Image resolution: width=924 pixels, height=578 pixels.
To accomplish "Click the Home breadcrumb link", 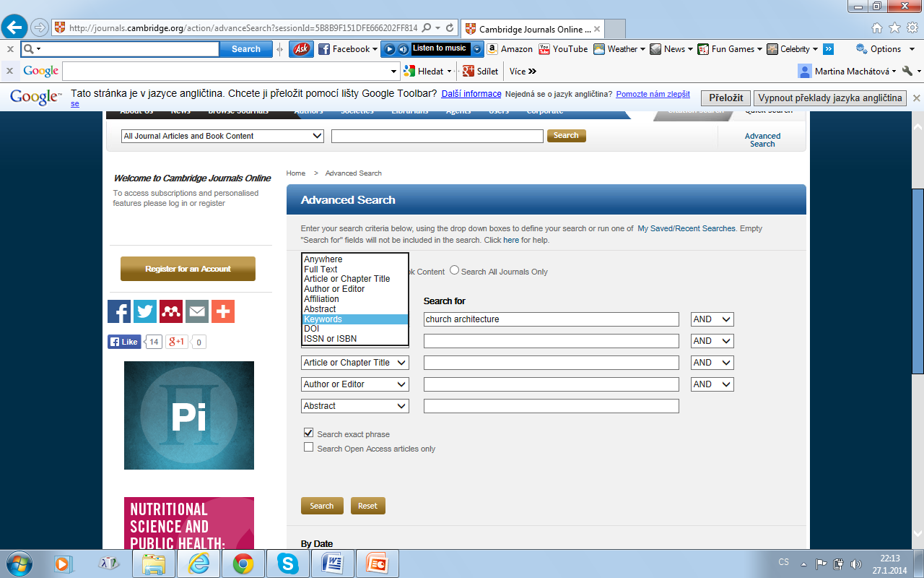I will [x=296, y=173].
